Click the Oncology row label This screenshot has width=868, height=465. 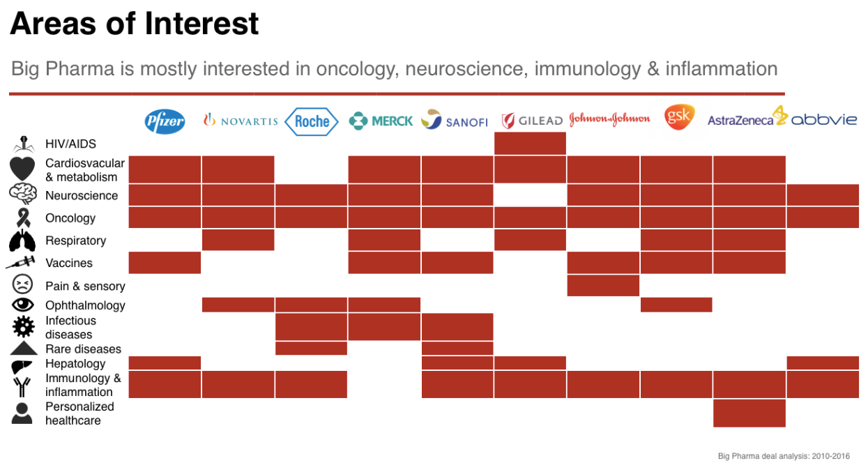(x=70, y=218)
